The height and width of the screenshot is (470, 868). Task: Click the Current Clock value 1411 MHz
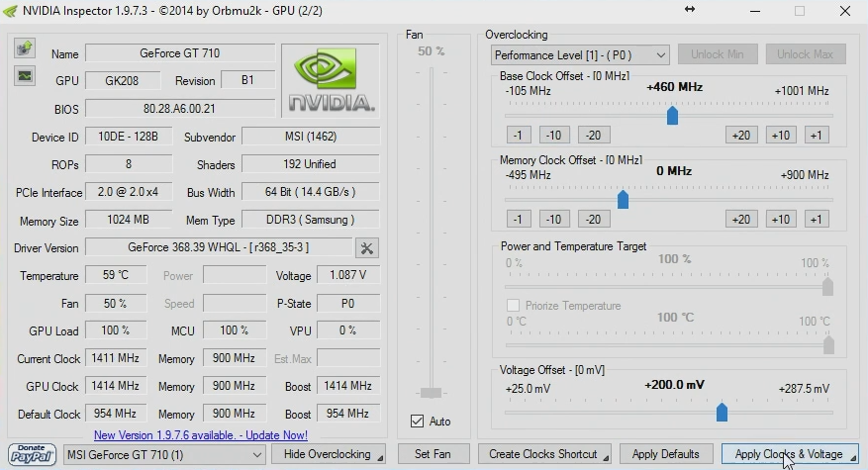point(116,358)
